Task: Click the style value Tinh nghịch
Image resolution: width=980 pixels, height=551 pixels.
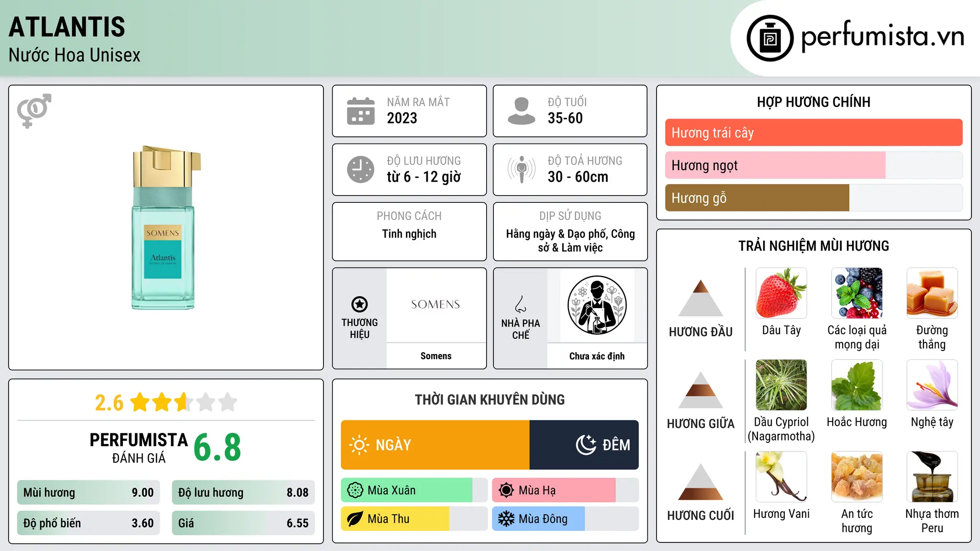Action: pos(409,234)
